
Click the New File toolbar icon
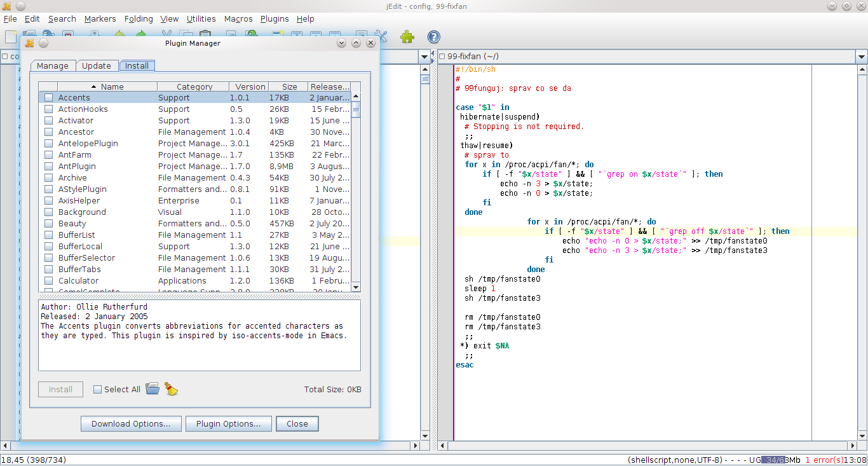click(11, 36)
